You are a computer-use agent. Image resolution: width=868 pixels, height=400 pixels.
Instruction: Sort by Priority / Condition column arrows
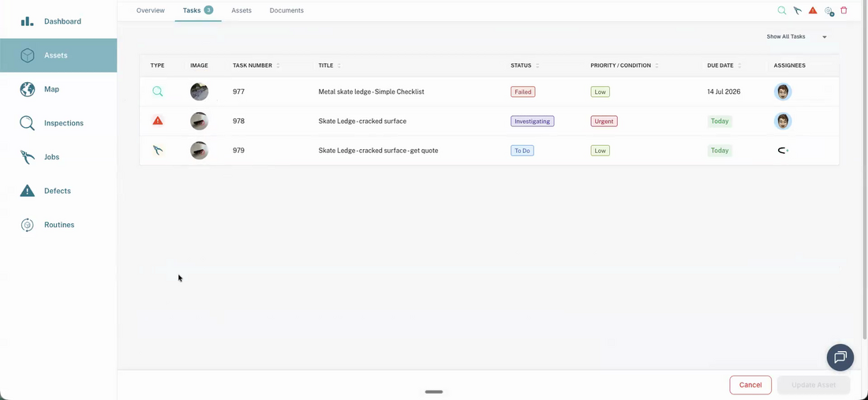tap(657, 65)
